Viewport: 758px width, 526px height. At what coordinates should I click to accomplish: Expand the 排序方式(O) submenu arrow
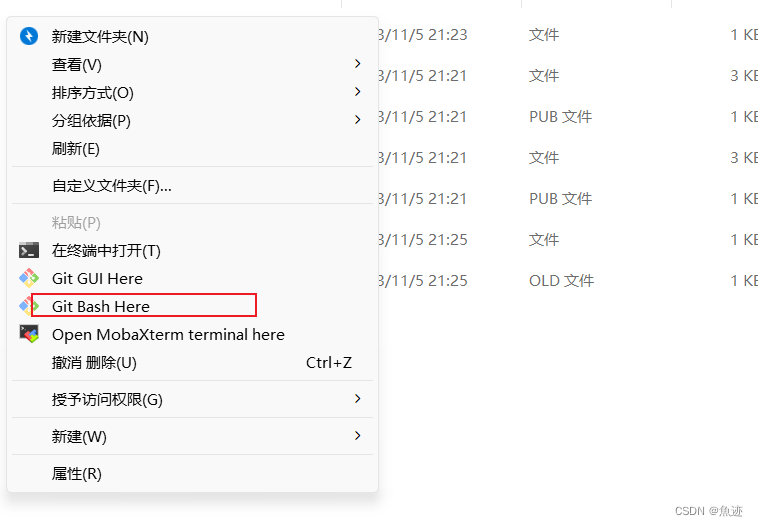(357, 92)
